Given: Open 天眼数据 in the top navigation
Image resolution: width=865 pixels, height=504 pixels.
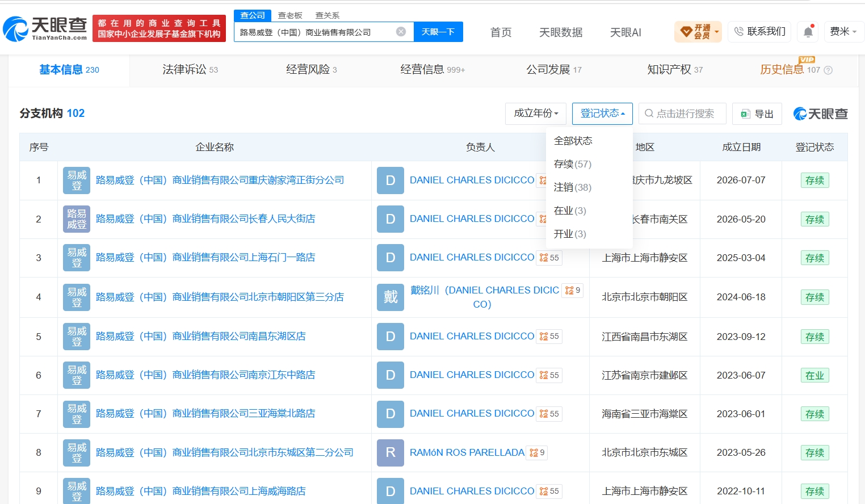Looking at the screenshot, I should point(561,32).
